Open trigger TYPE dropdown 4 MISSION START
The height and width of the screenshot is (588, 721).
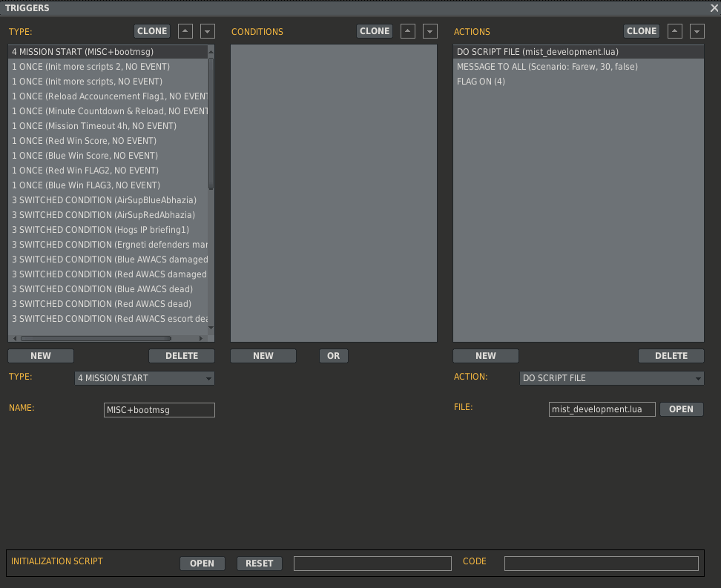pos(145,378)
